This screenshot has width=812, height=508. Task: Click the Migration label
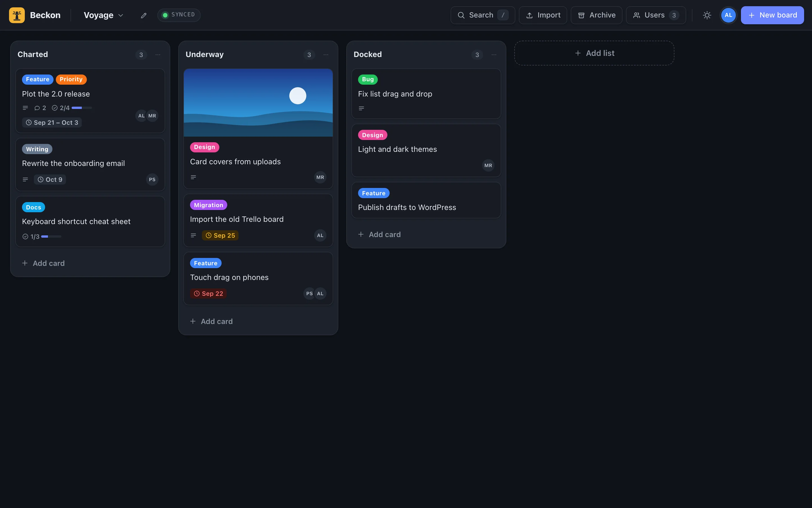(x=209, y=205)
